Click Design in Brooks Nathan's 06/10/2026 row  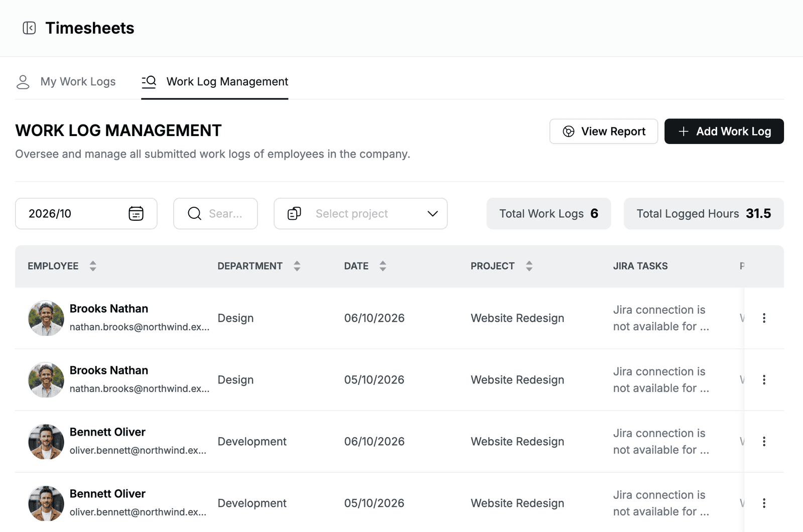235,318
